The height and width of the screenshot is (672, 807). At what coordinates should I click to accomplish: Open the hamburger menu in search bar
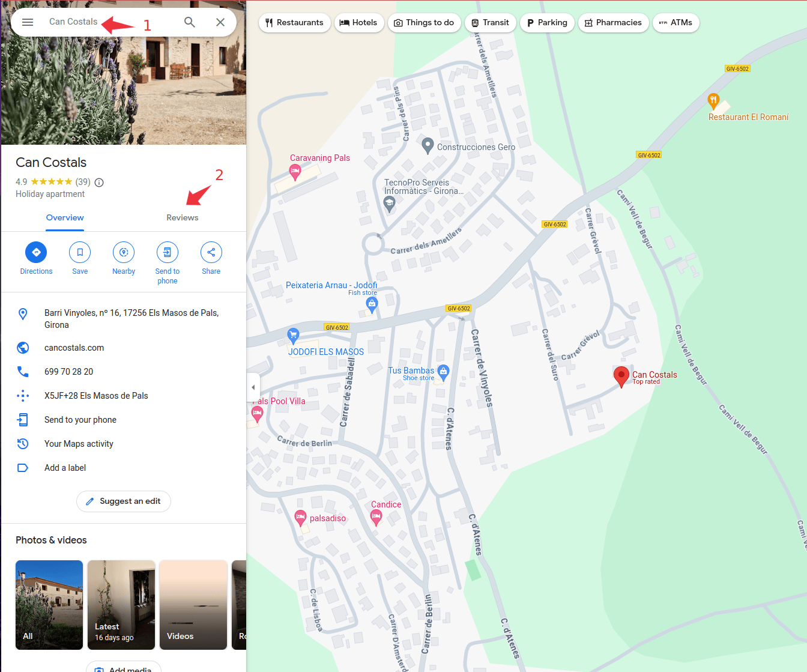click(28, 22)
